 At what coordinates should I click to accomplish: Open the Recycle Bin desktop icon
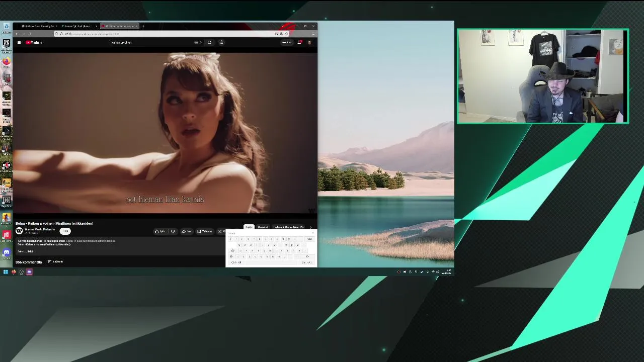pos(6,28)
